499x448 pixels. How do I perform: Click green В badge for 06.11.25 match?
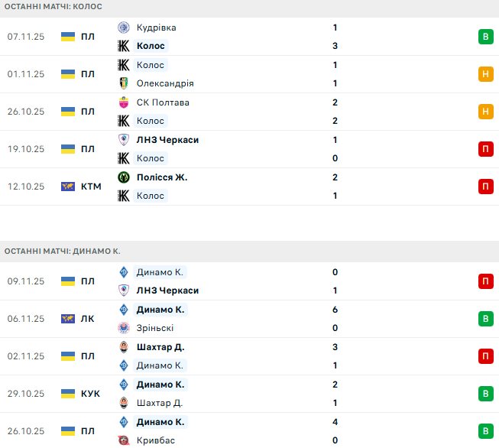coord(484,319)
